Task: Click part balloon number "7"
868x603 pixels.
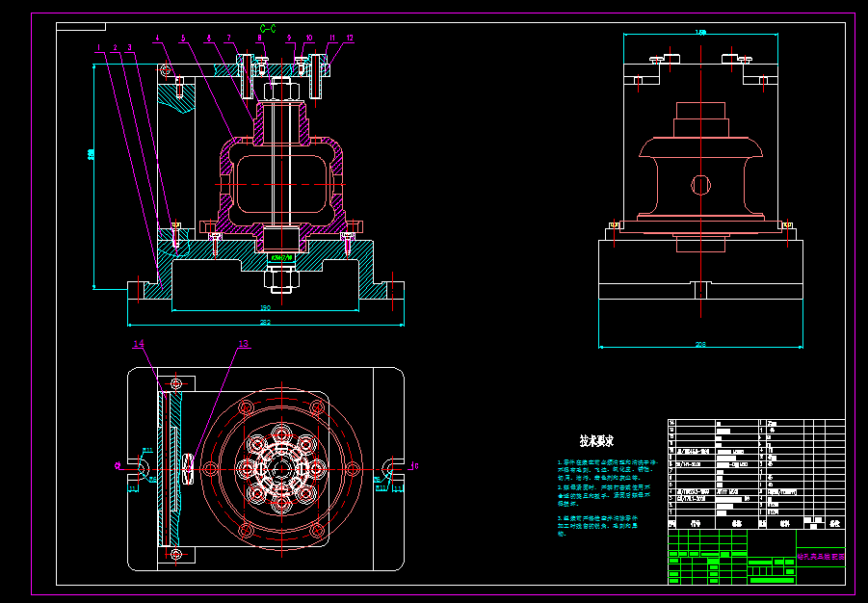Action: 228,39
